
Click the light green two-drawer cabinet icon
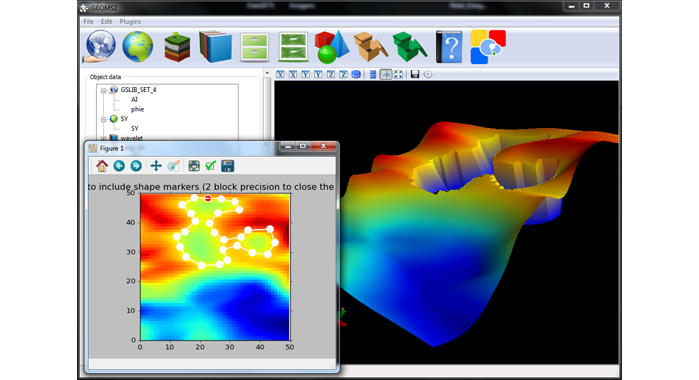pos(255,47)
